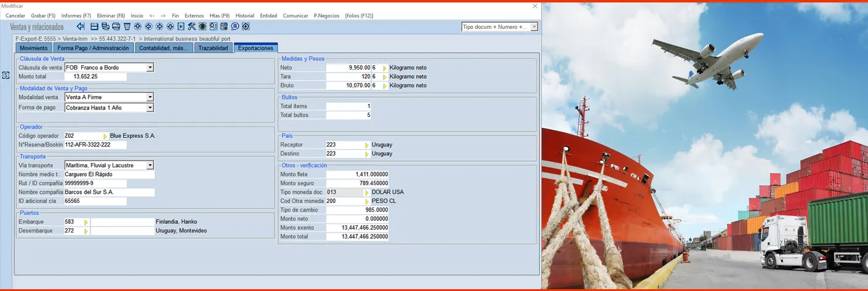Switch to the Trazabilidad tab
Screen dimensions: 868x291
click(x=213, y=48)
